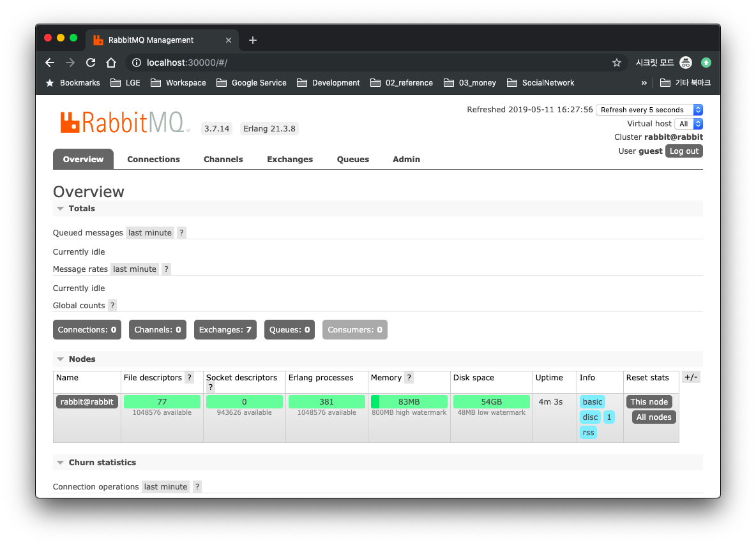Image resolution: width=756 pixels, height=545 pixels.
Task: Go back with the browser back arrow
Action: [50, 63]
